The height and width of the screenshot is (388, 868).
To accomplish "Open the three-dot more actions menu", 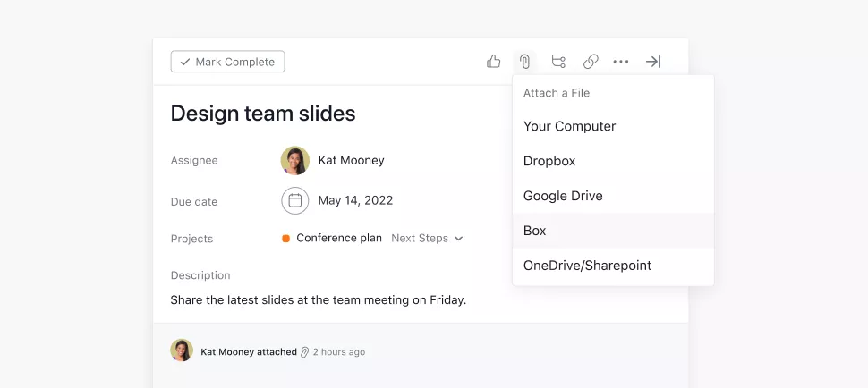I will tap(621, 62).
